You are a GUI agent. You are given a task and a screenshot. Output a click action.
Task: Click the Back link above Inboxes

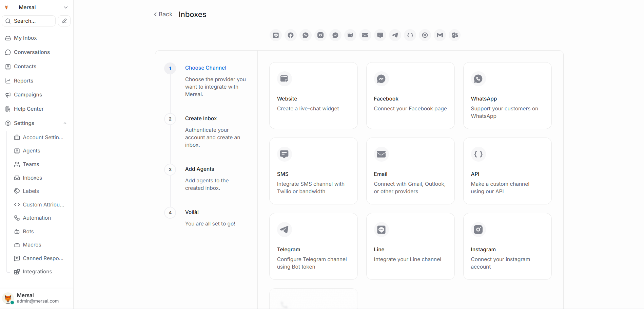click(x=163, y=14)
